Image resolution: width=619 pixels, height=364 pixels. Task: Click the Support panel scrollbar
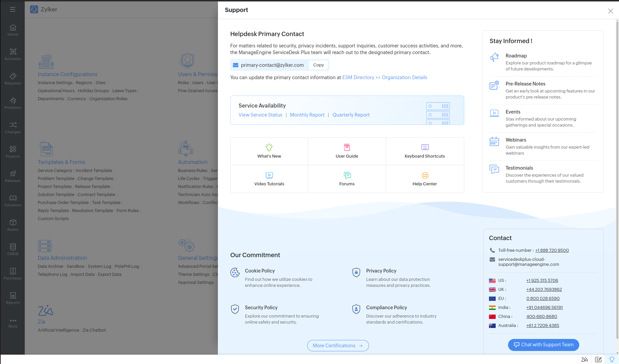617,180
